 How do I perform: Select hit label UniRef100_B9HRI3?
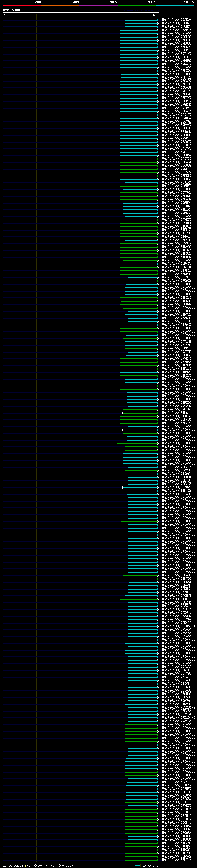pos(177,50)
